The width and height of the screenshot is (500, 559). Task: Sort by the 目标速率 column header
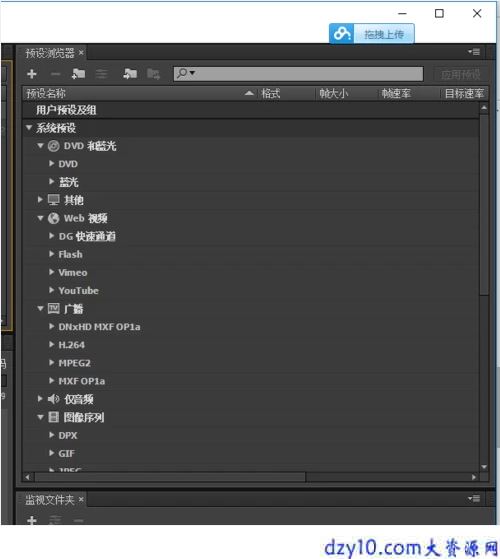click(464, 93)
